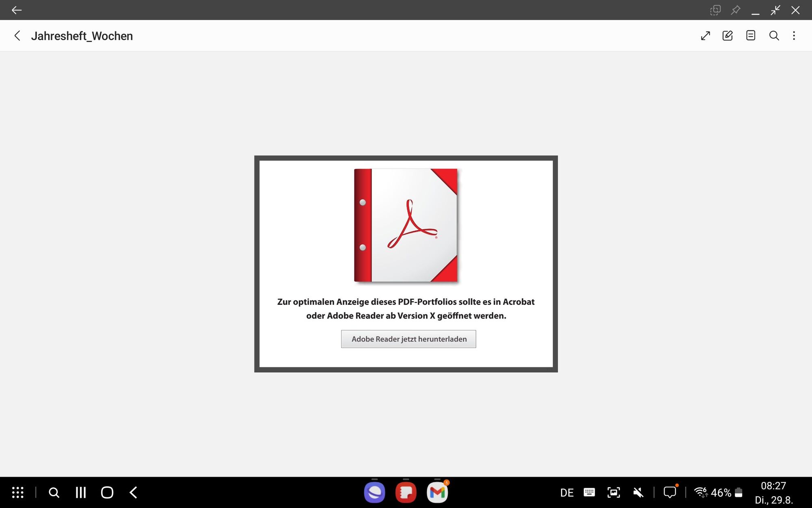The width and height of the screenshot is (812, 508).
Task: Click the back arrow in the dark title bar
Action: point(17,10)
